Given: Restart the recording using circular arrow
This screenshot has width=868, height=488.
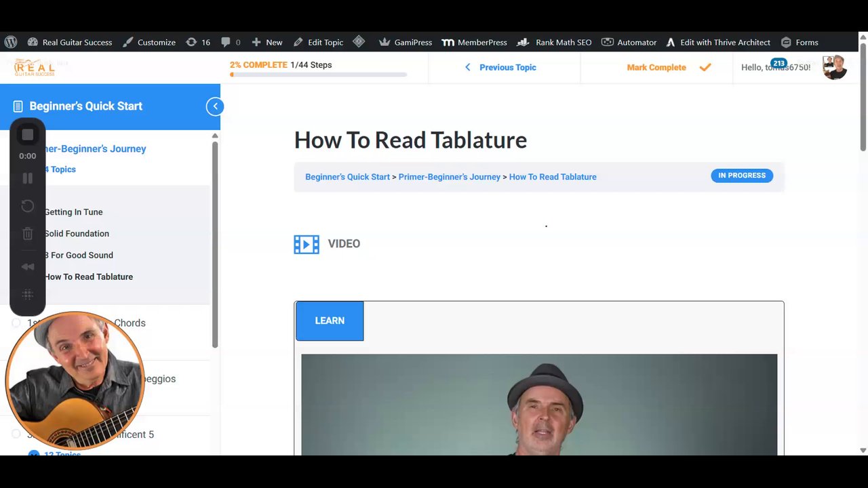Looking at the screenshot, I should tap(28, 206).
